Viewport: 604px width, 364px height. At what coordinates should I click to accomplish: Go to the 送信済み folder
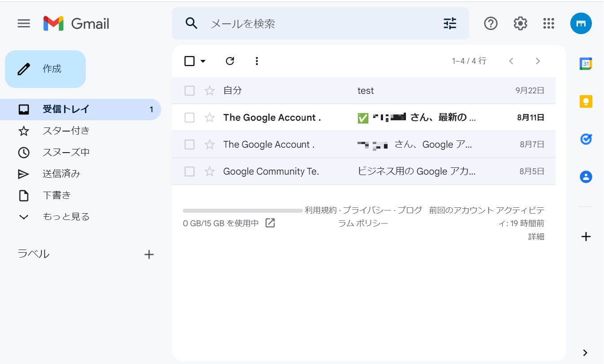point(62,174)
